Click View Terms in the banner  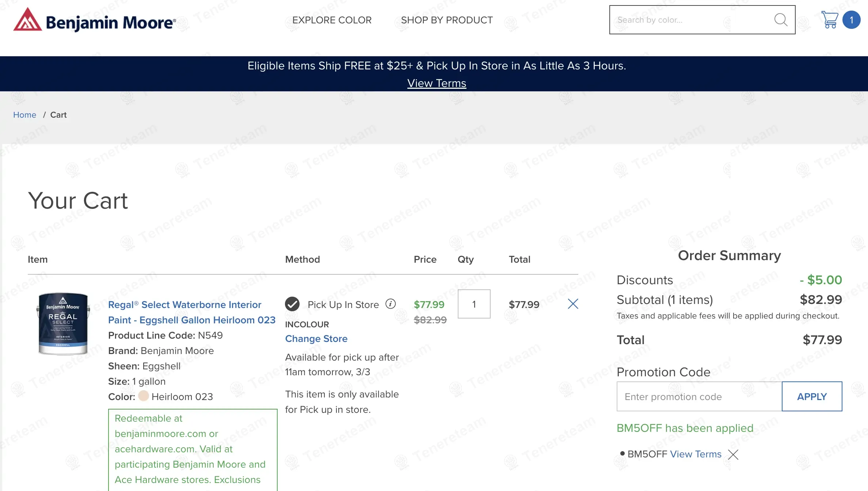437,83
